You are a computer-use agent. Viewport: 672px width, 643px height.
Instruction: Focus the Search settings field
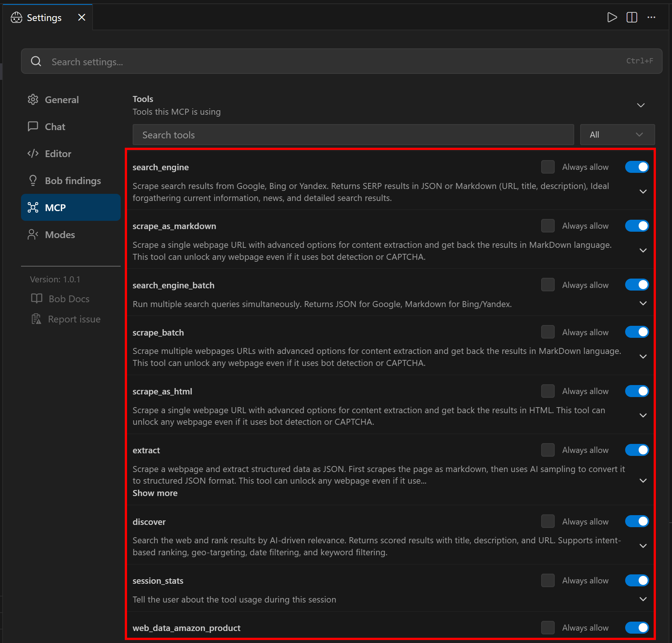(x=341, y=61)
